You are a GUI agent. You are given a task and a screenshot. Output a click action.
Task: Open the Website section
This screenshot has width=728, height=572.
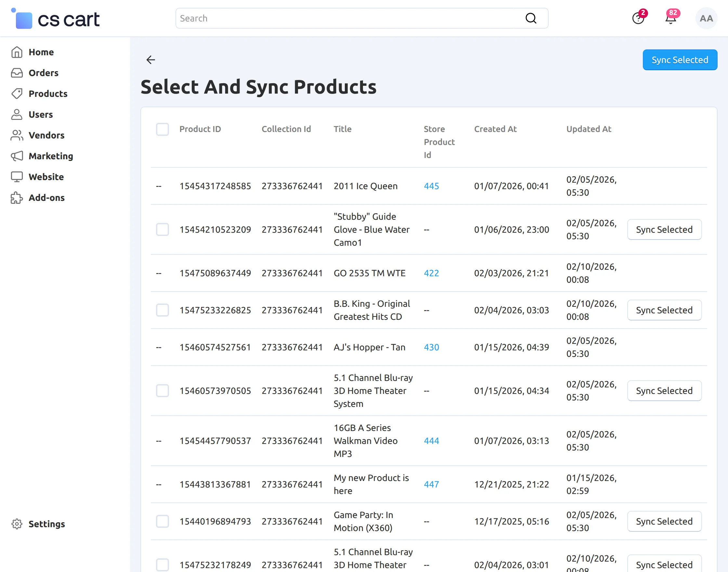pos(46,177)
